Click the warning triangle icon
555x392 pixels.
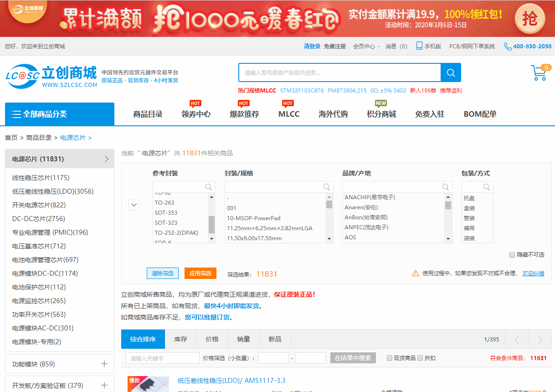coord(416,273)
